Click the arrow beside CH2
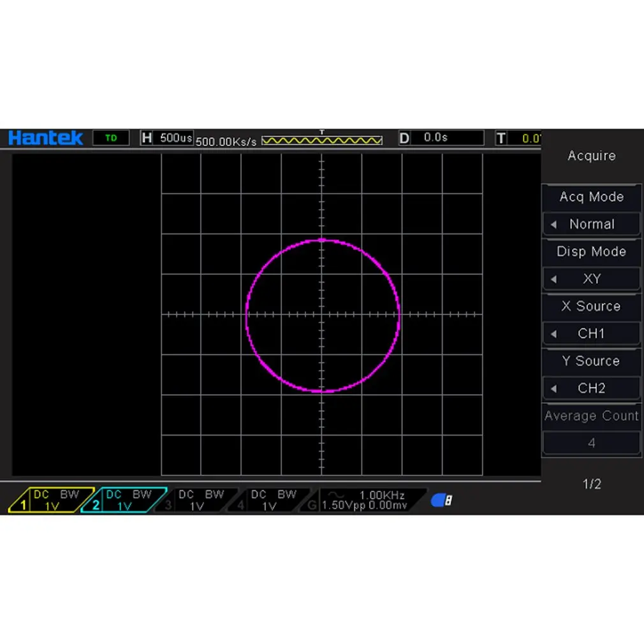 click(x=553, y=388)
